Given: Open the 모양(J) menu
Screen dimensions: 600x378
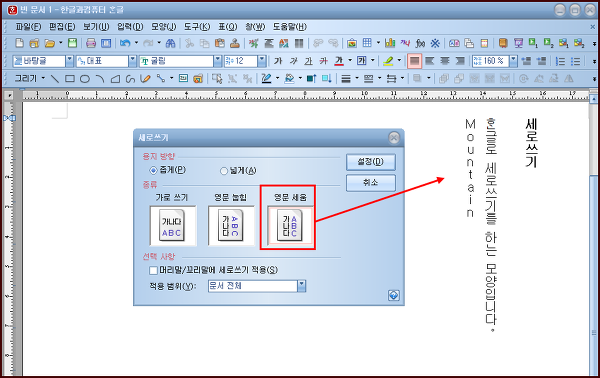Looking at the screenshot, I should [x=163, y=27].
